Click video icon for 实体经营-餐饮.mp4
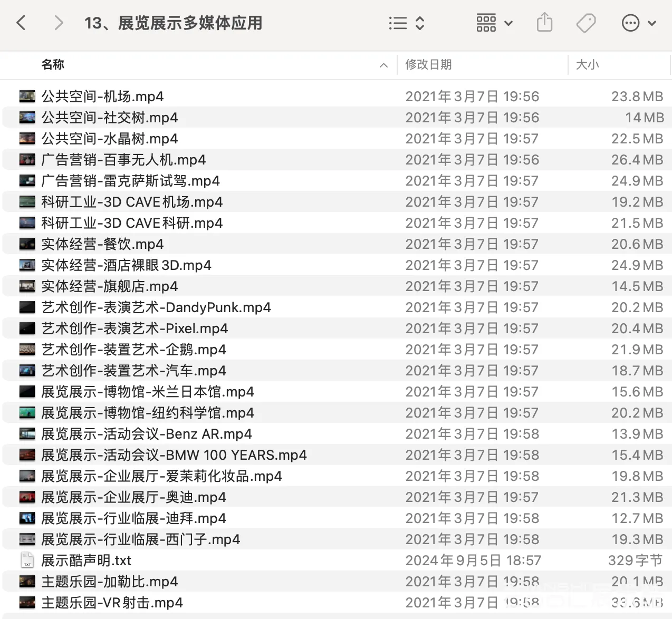Screen dimensions: 672x619 click(x=27, y=244)
